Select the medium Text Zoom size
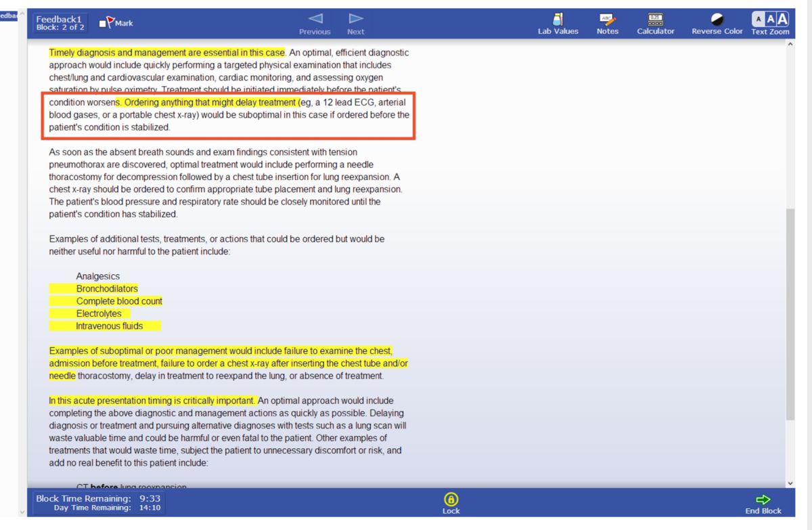 pos(770,20)
